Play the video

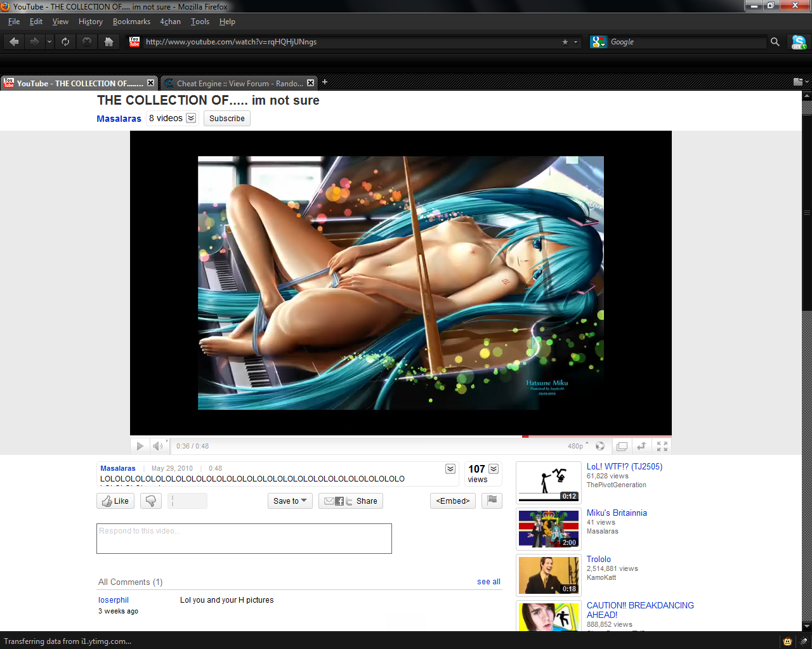[x=140, y=446]
